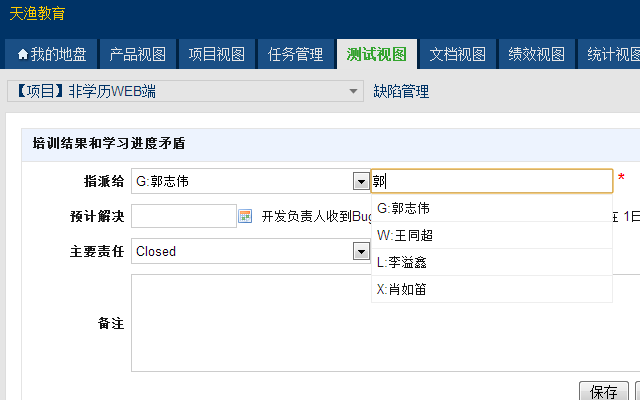
Task: Choose G:郭志伟 from the suggestion list
Action: (x=403, y=209)
